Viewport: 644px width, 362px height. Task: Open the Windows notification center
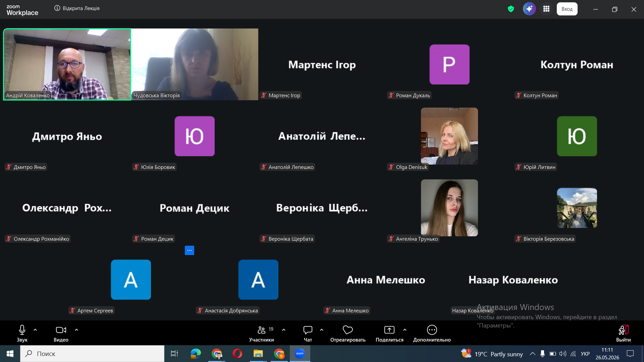(630, 354)
